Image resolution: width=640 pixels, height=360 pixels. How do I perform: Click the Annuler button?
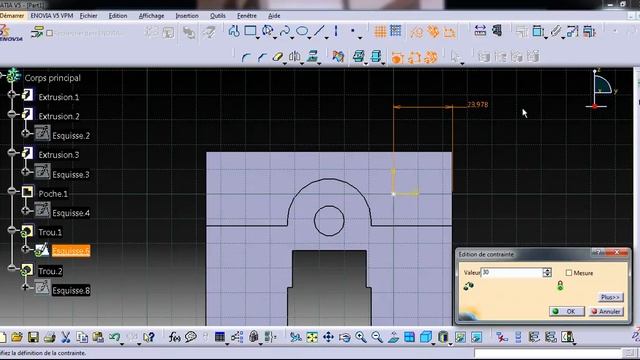tap(607, 311)
